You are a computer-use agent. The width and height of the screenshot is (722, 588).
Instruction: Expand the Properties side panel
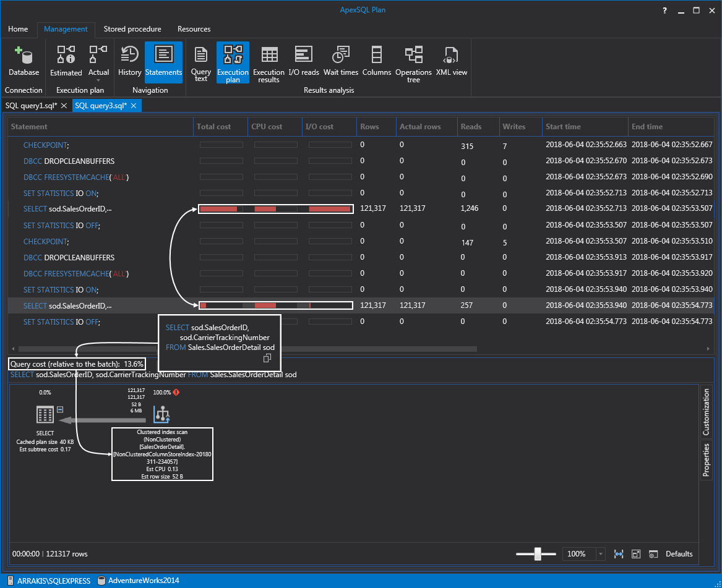706,460
